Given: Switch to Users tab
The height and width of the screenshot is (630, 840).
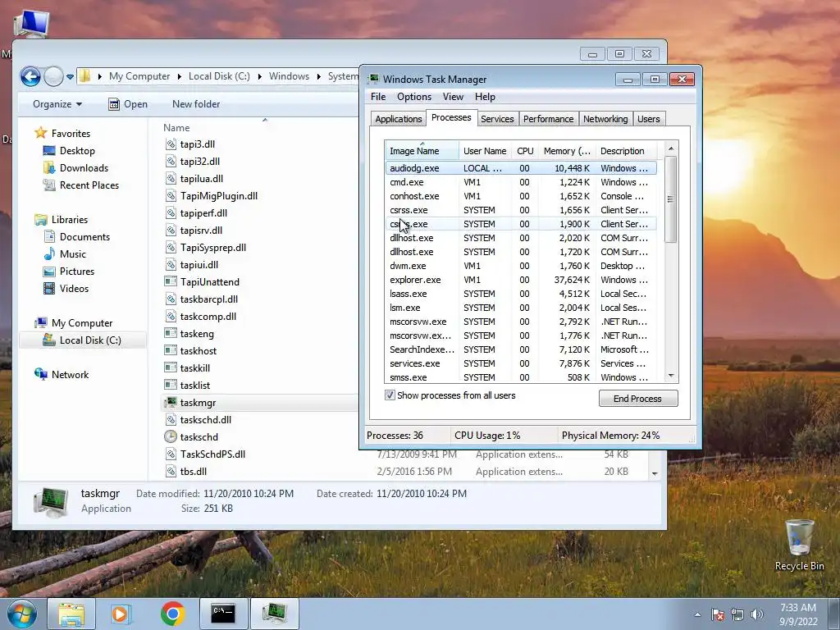Looking at the screenshot, I should point(648,119).
